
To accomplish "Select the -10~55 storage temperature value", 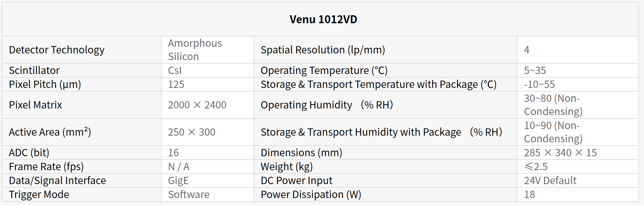I will 539,85.
